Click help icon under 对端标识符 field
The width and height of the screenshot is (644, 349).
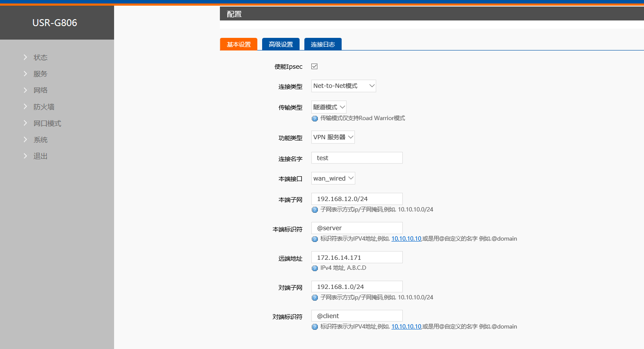[315, 327]
